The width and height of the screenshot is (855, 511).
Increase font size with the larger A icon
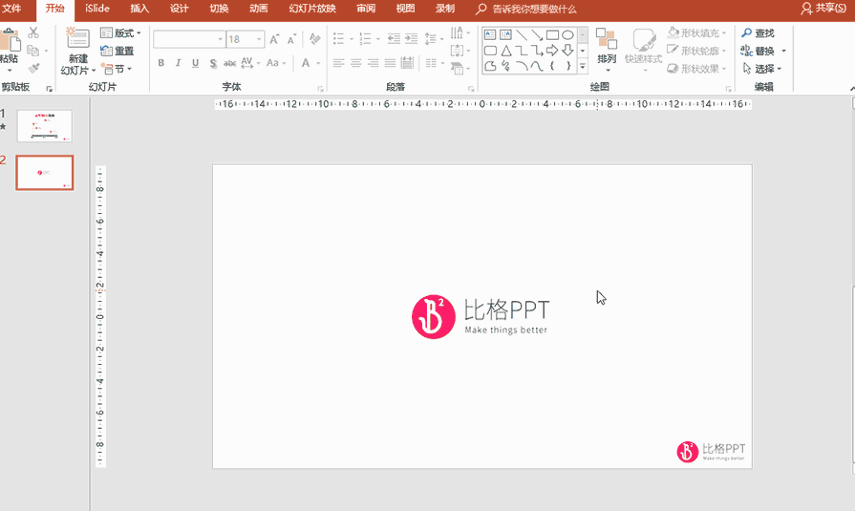[x=274, y=40]
